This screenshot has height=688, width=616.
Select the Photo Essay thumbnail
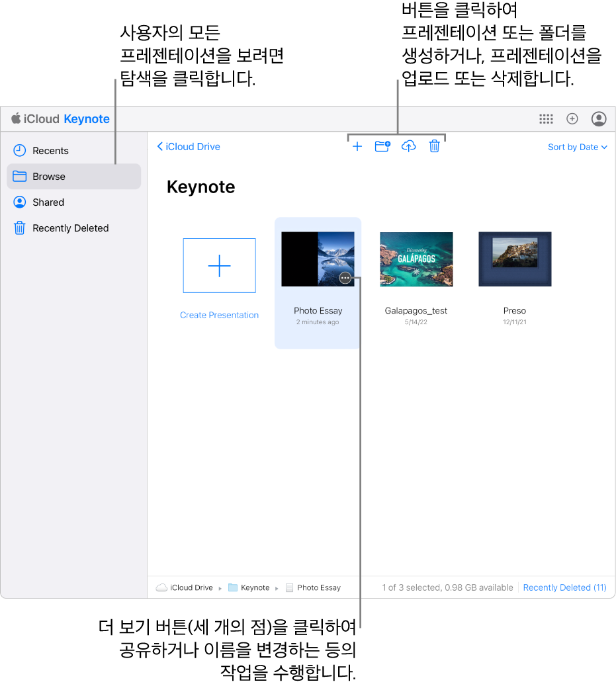318,259
